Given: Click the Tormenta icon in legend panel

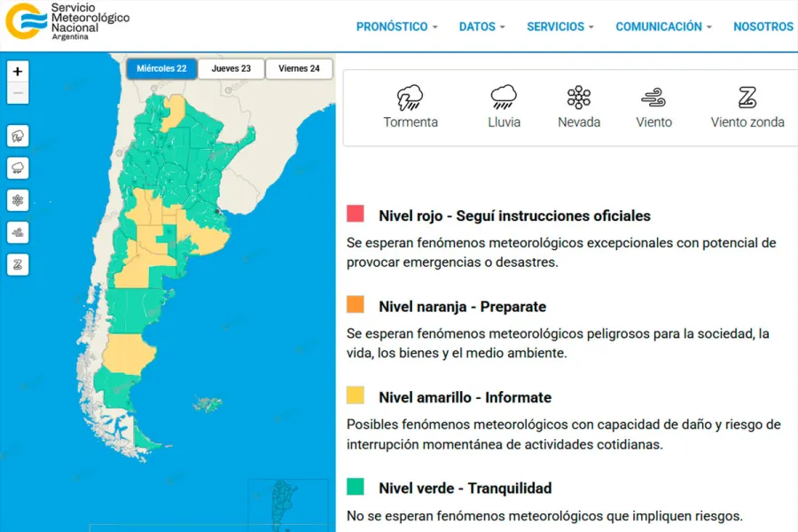Looking at the screenshot, I should (410, 98).
